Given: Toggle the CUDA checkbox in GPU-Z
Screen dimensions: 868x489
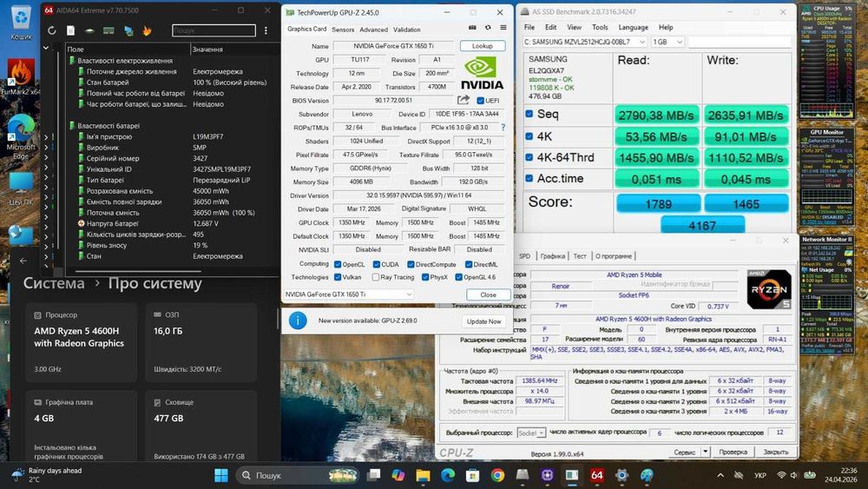Looking at the screenshot, I should click(x=377, y=264).
